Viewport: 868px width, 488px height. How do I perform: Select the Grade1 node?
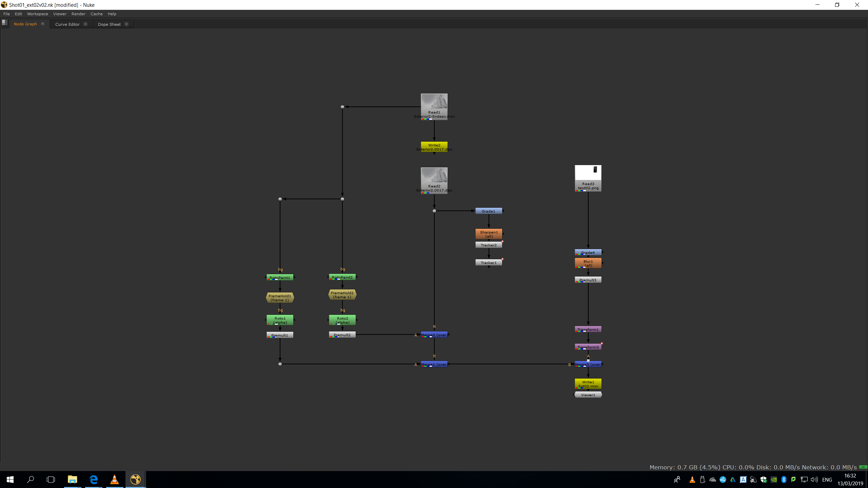pyautogui.click(x=488, y=211)
